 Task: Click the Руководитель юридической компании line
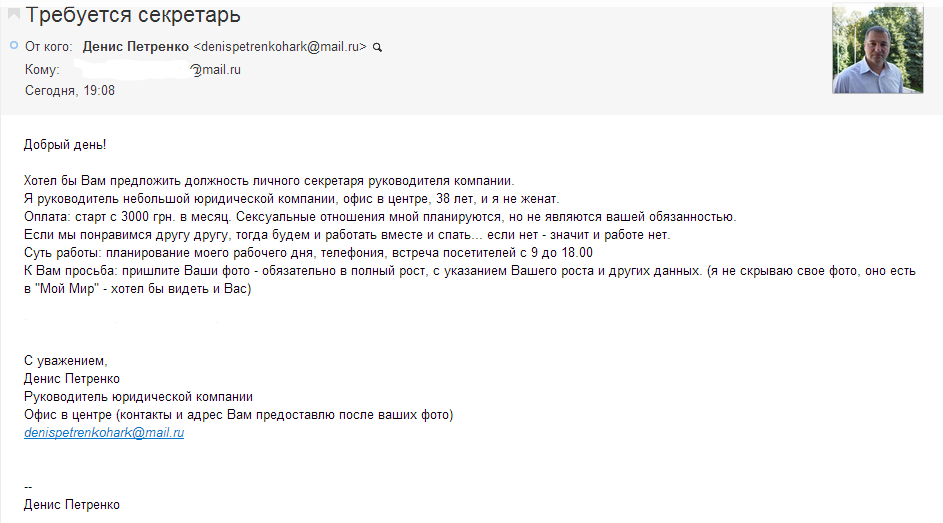tap(138, 397)
